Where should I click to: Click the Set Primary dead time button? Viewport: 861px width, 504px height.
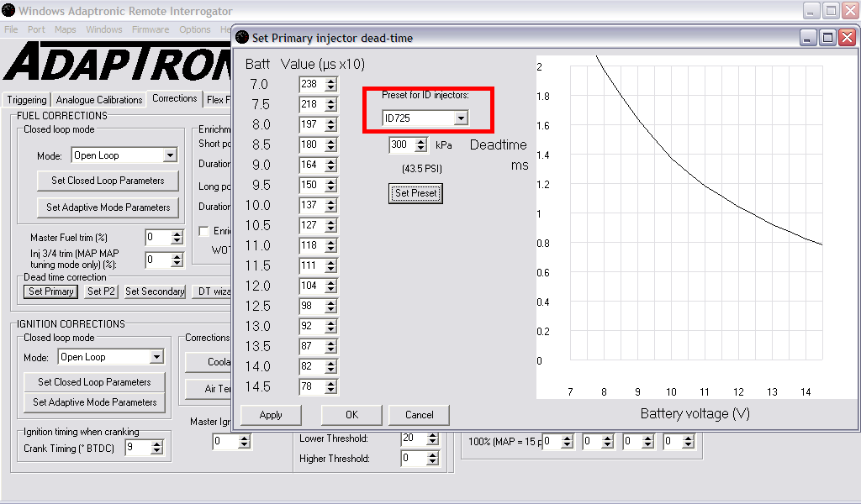coord(50,291)
